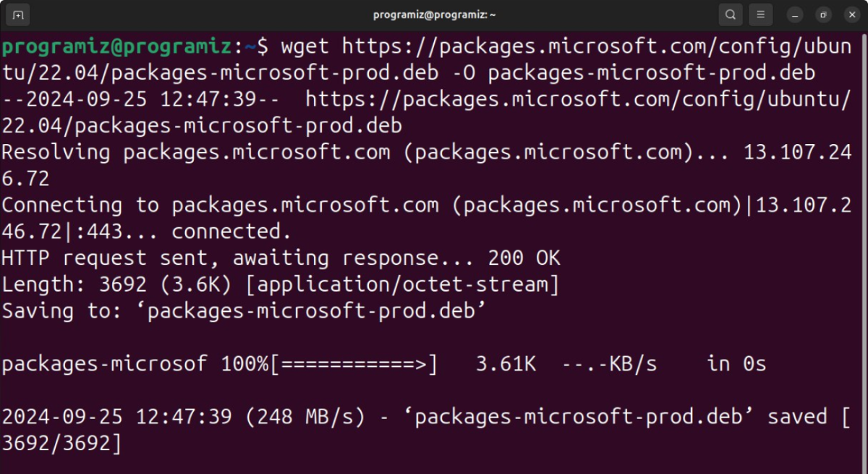
Task: Minimize the terminal window
Action: (x=793, y=14)
